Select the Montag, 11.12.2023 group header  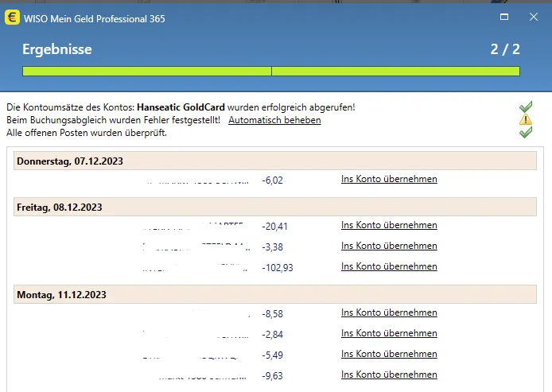(60, 295)
